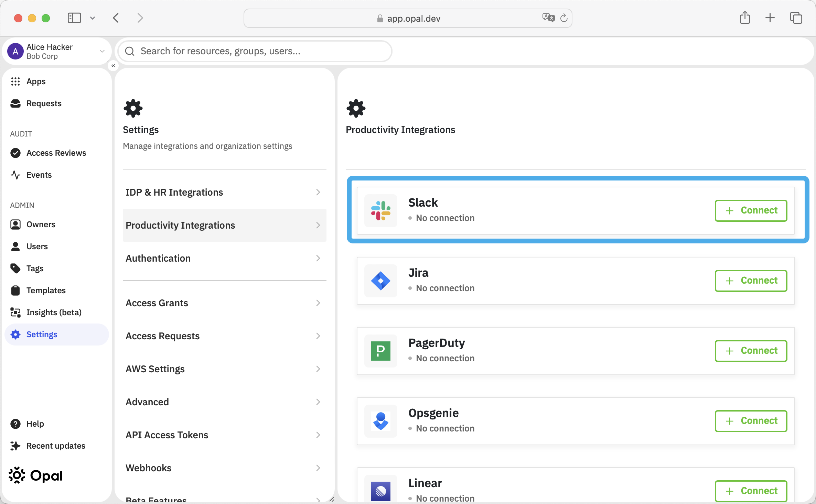This screenshot has height=504, width=816.
Task: Click the Jira logo icon
Action: pos(381,281)
